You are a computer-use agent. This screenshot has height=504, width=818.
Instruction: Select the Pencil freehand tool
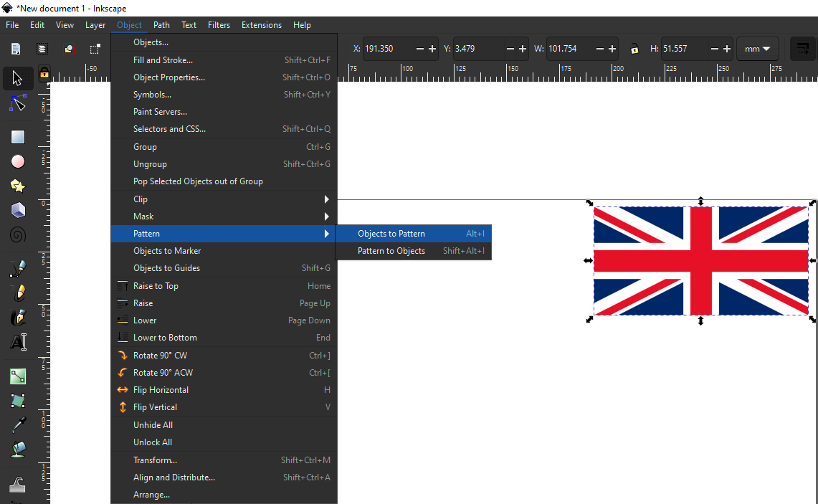(x=18, y=293)
